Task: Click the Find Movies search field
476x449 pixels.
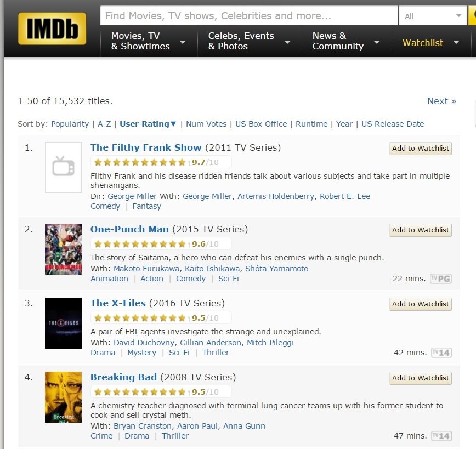Action: point(248,16)
